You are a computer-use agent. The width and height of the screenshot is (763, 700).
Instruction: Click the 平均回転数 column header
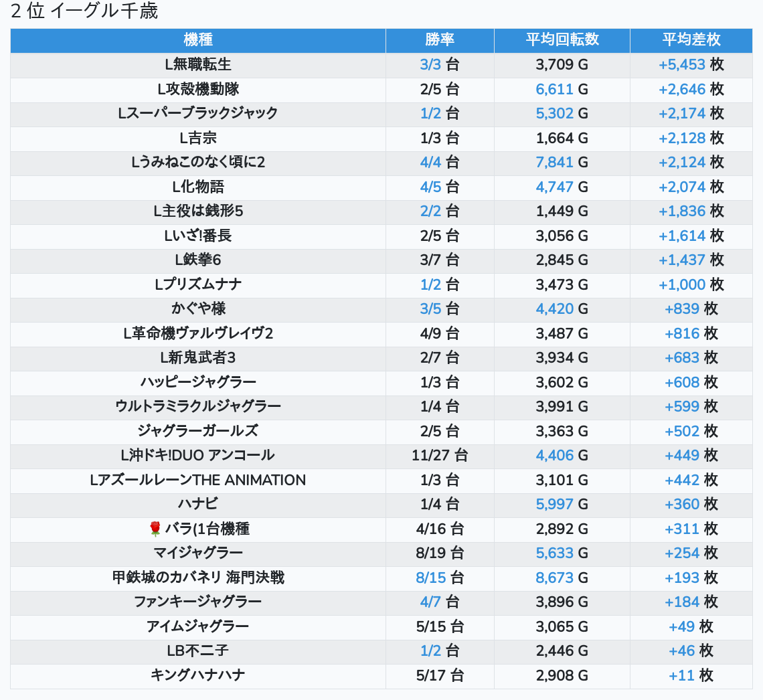[562, 40]
